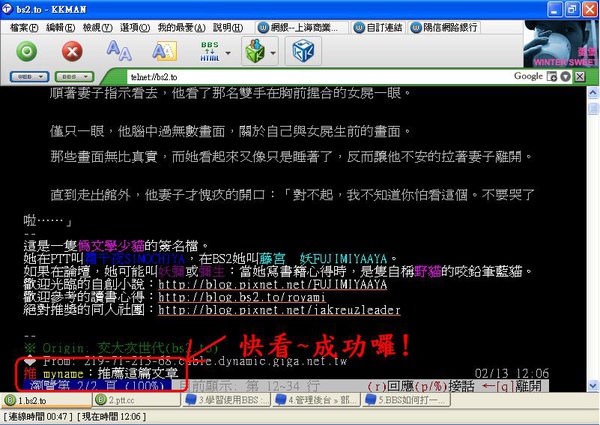Minimize the KKMAN window

(x=555, y=9)
